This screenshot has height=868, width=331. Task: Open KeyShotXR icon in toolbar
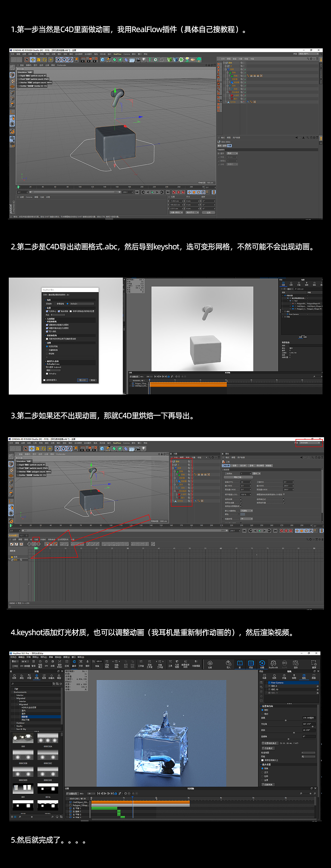tap(273, 664)
